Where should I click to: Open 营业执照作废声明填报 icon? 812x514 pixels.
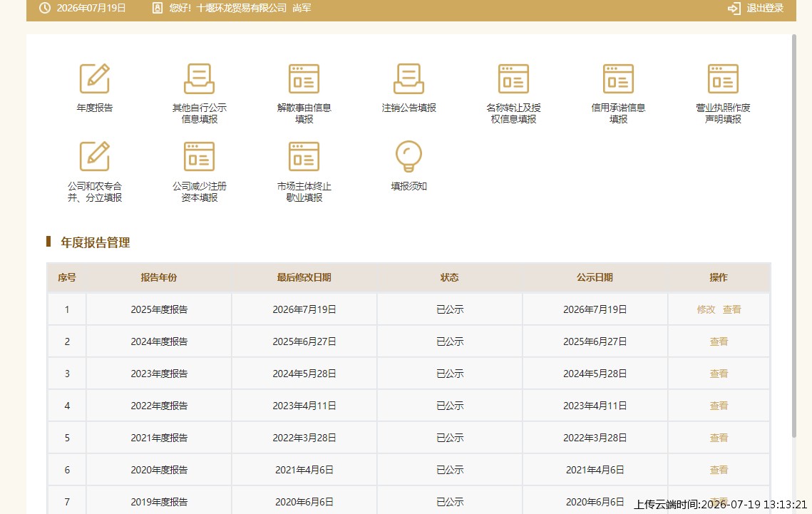[x=723, y=78]
